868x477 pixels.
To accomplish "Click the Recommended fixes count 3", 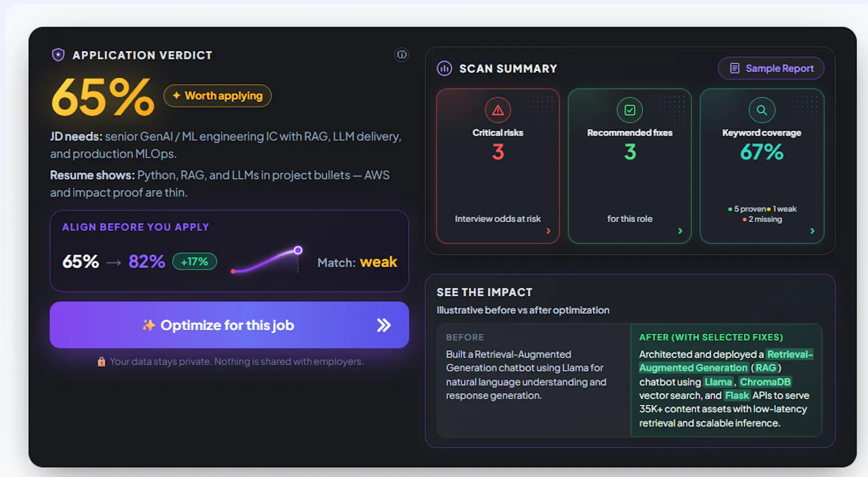I will [x=630, y=152].
